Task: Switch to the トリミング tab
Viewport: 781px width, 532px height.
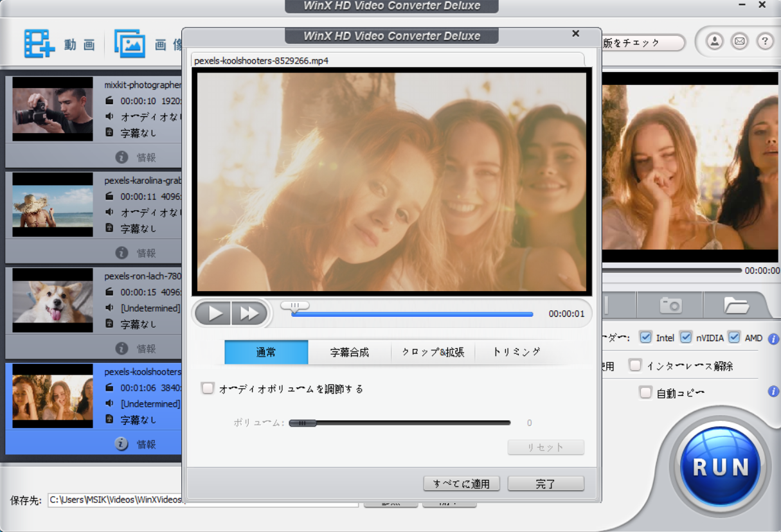Action: coord(516,352)
